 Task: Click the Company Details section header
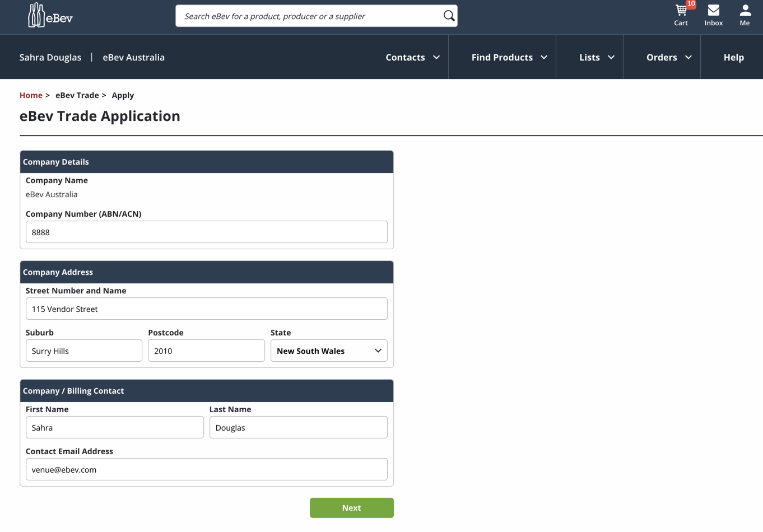pyautogui.click(x=207, y=162)
